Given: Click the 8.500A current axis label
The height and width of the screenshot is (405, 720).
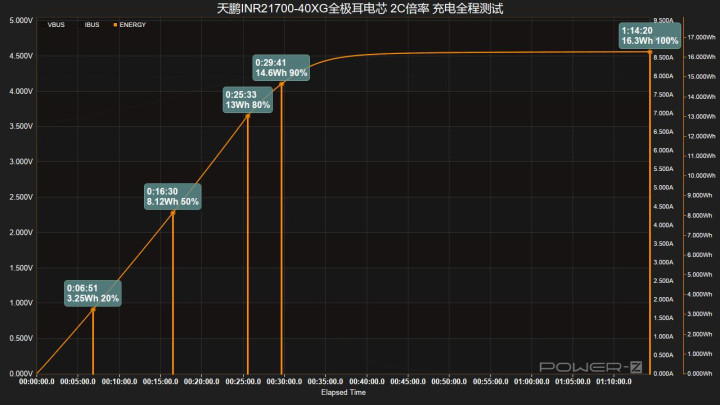Looking at the screenshot, I should tap(663, 57).
